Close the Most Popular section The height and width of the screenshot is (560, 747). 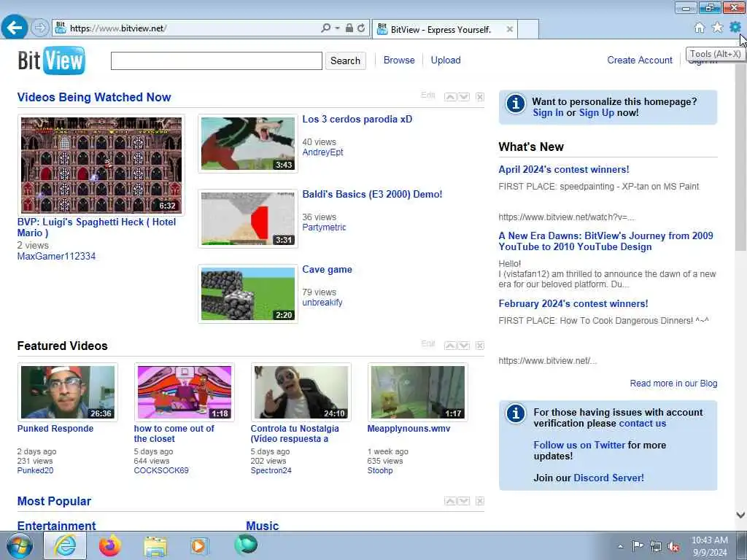tap(480, 501)
